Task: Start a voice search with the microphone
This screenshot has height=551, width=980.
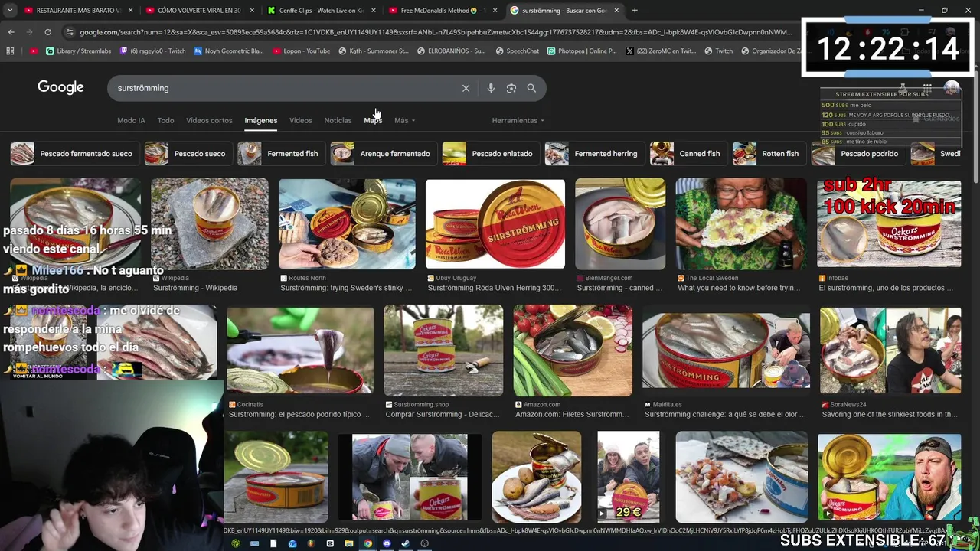Action: pos(491,88)
